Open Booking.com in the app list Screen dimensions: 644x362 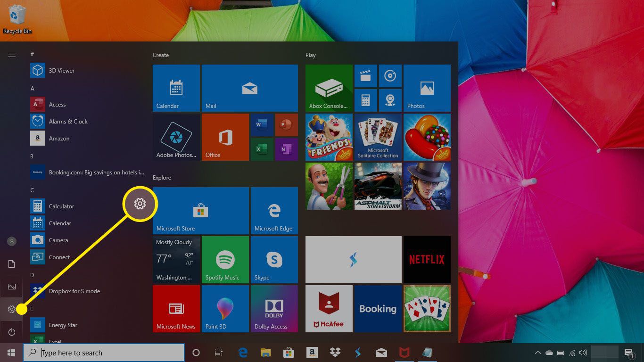point(87,173)
